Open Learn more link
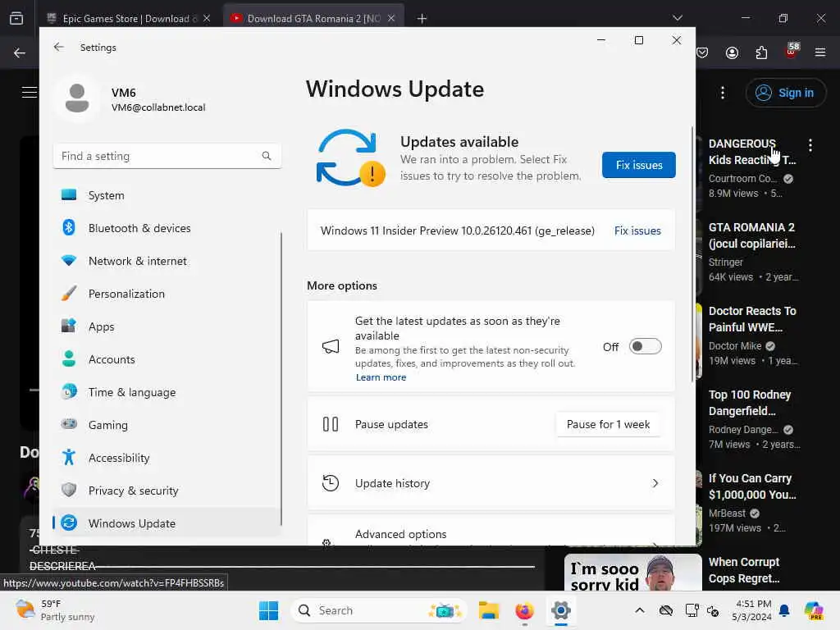Image resolution: width=840 pixels, height=630 pixels. point(381,377)
